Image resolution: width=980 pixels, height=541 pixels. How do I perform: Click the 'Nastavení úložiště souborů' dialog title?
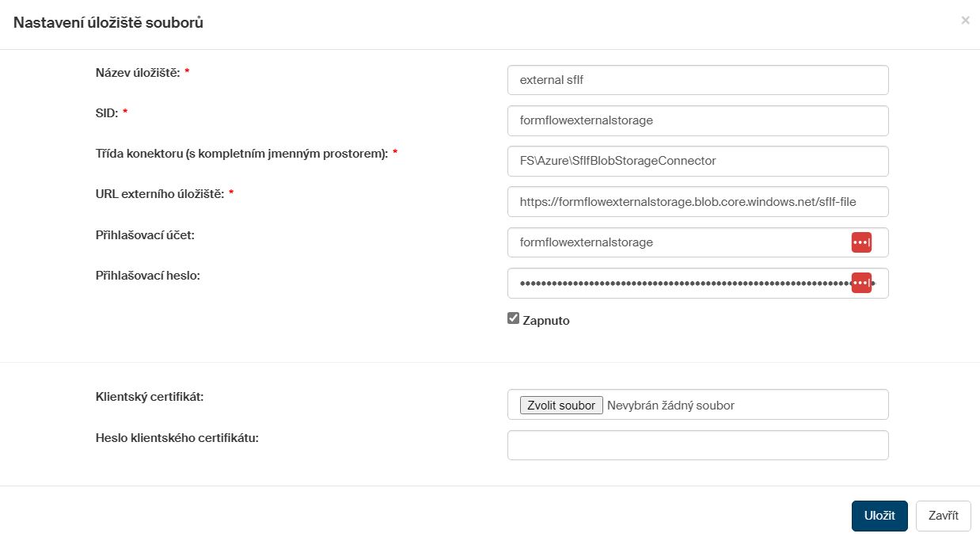click(108, 23)
